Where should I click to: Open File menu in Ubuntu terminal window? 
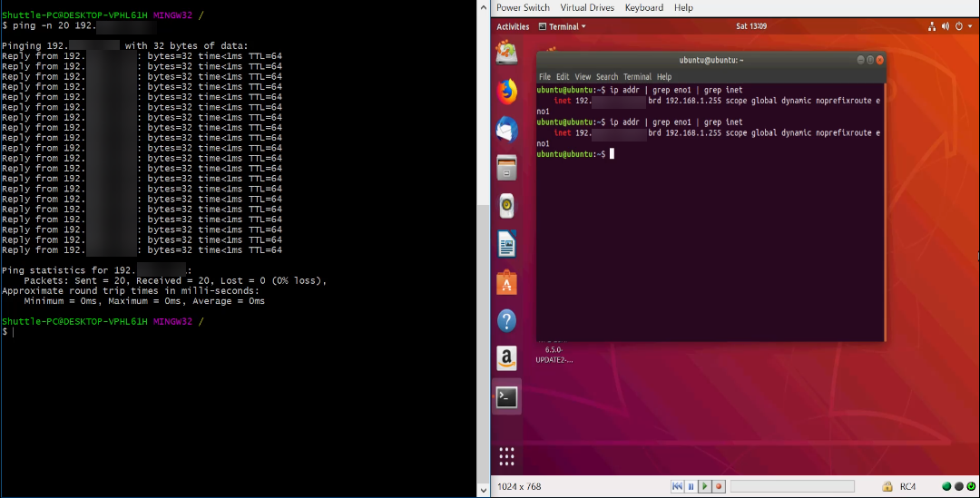click(545, 77)
